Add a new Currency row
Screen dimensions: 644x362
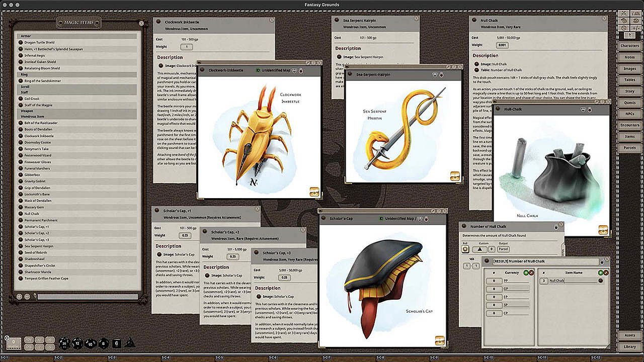pos(526,273)
